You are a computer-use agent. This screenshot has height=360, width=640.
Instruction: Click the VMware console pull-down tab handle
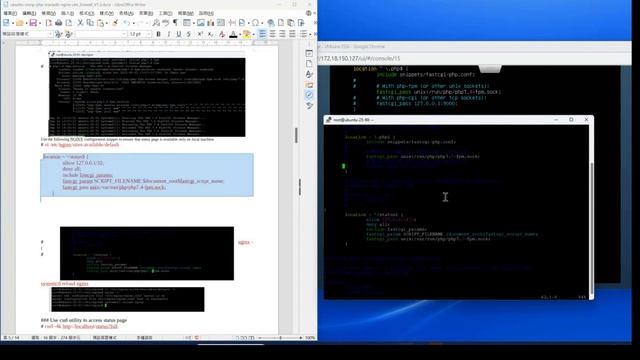(x=490, y=69)
